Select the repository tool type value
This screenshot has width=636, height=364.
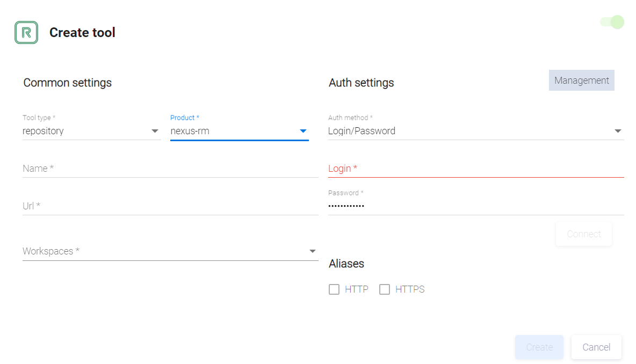44,131
